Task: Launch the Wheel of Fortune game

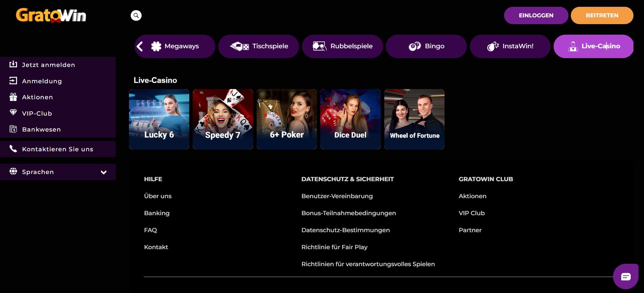Action: tap(414, 119)
